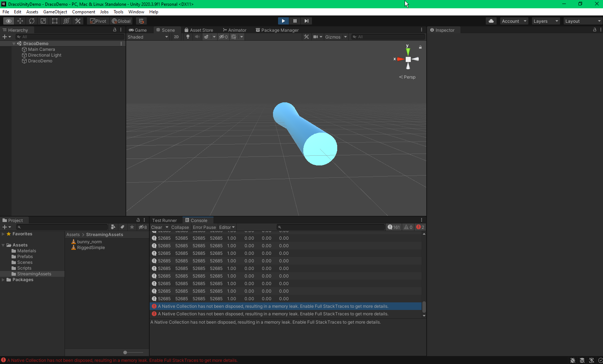Select the Rect tool
This screenshot has height=364, width=603.
point(55,21)
